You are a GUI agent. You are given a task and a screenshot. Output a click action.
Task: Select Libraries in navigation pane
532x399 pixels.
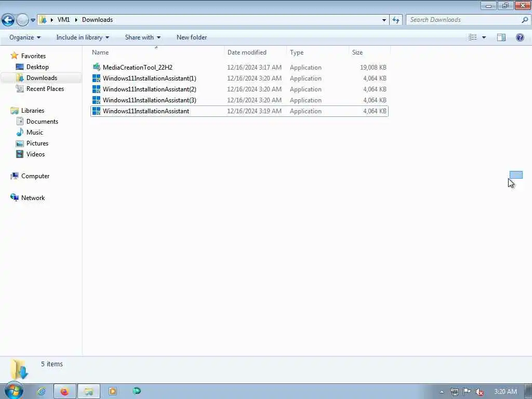pyautogui.click(x=33, y=111)
